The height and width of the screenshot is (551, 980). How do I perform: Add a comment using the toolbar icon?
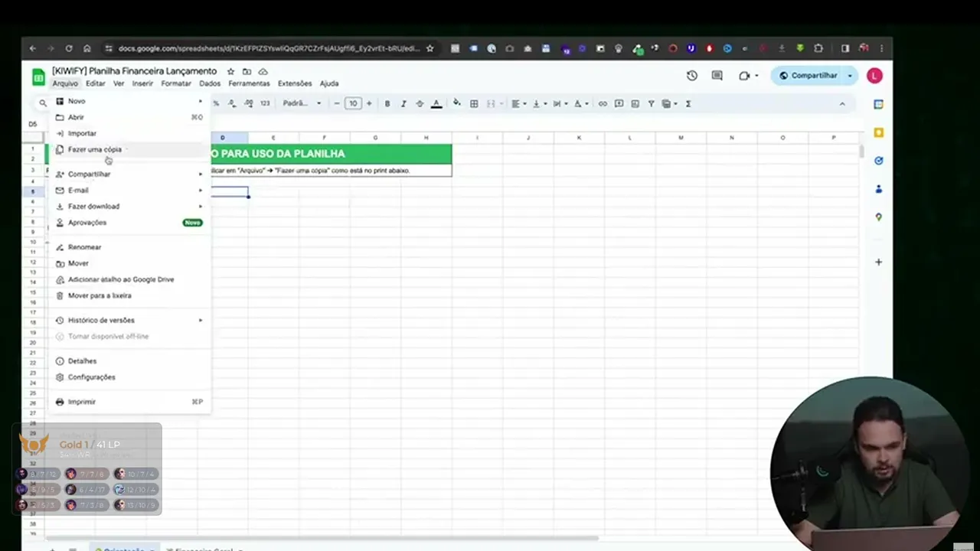(619, 103)
